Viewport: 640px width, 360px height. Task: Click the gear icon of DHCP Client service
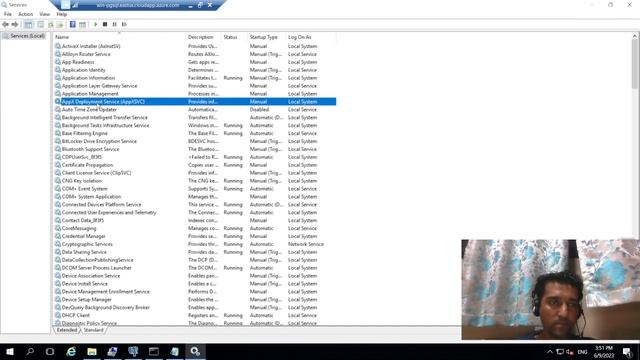(58, 315)
